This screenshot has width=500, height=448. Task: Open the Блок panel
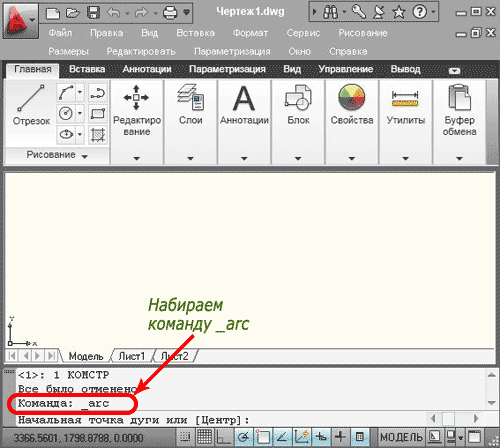coord(298,122)
